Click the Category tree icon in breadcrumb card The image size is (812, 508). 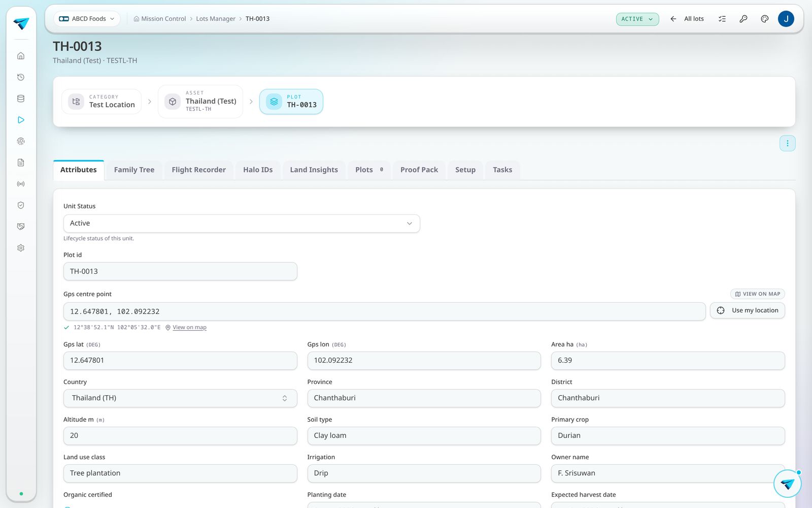coord(76,102)
